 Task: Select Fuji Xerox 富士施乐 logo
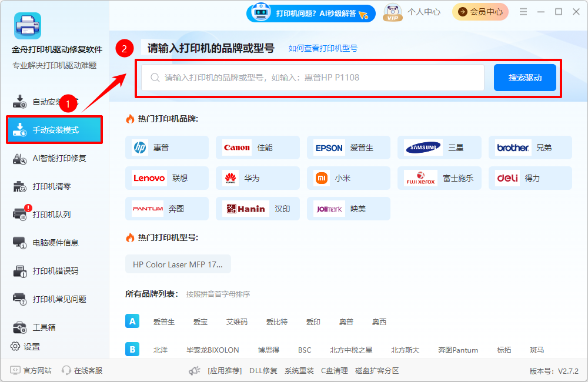click(x=421, y=178)
